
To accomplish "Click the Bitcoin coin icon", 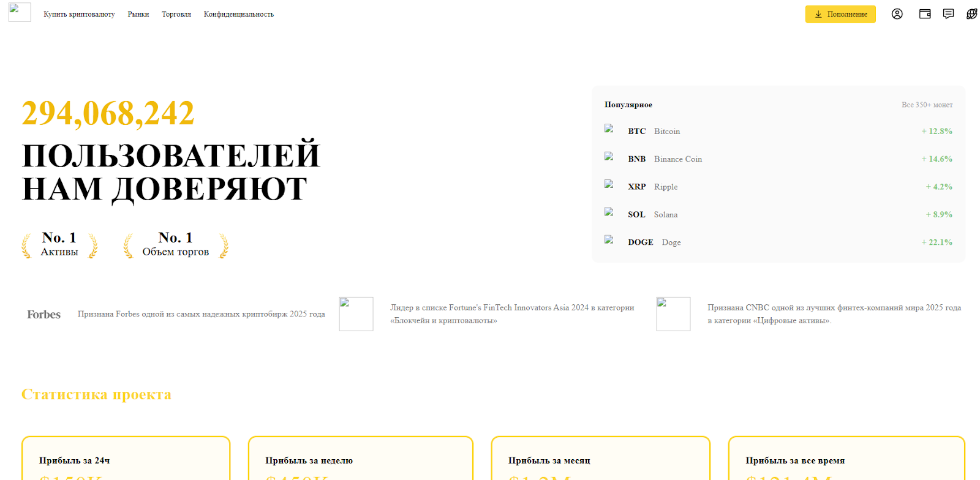I will (609, 129).
